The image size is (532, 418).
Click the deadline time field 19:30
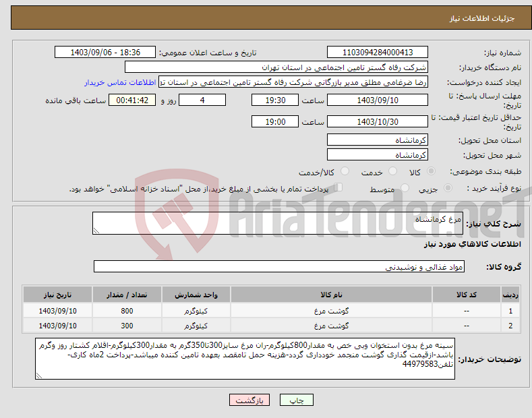pos(275,100)
